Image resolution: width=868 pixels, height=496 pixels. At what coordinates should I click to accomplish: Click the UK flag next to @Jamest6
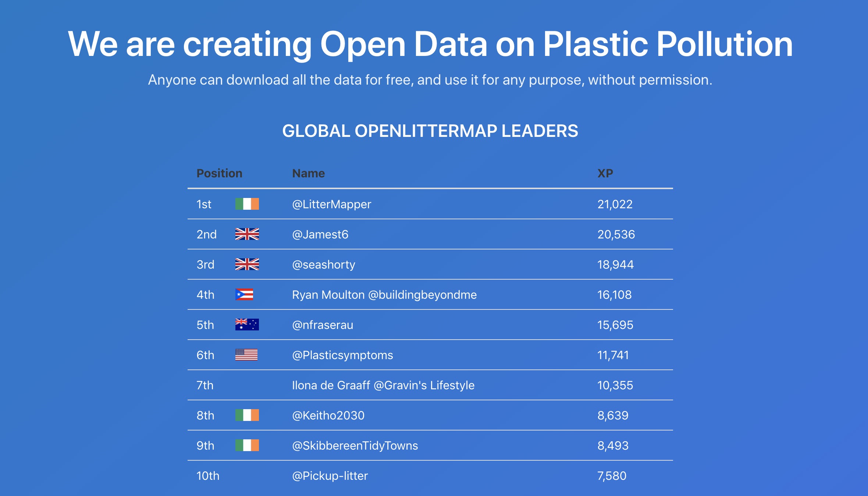[248, 234]
